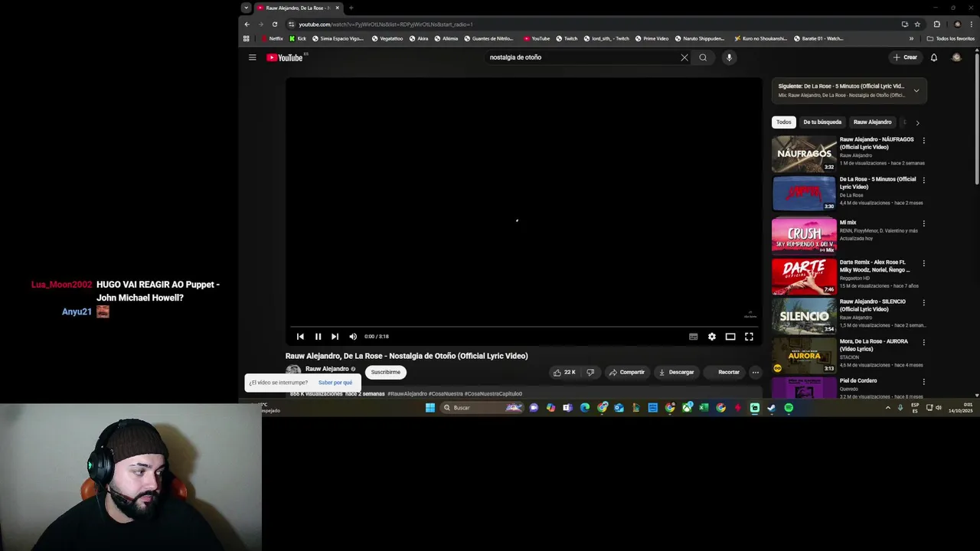Image resolution: width=980 pixels, height=551 pixels.
Task: Select the De tu búsqueda chip
Action: [822, 122]
